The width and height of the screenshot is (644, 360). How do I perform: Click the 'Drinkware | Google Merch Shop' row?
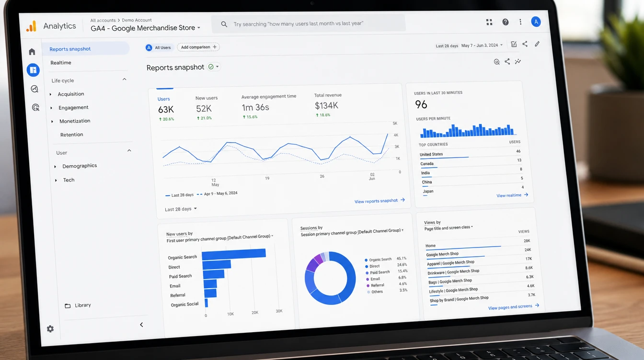pyautogui.click(x=481, y=271)
